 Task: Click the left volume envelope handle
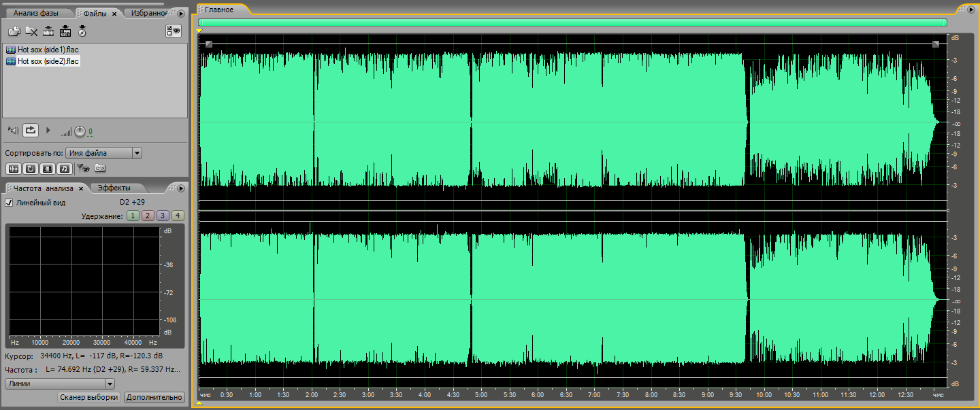click(x=209, y=44)
